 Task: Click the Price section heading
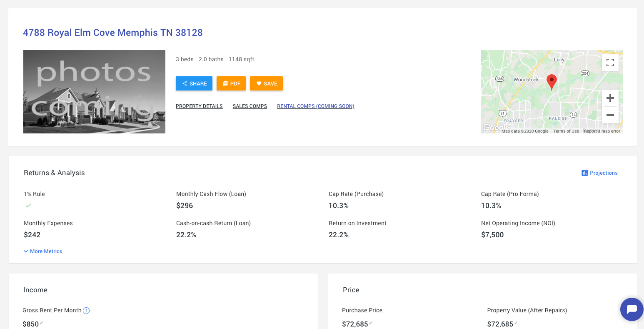click(x=351, y=290)
